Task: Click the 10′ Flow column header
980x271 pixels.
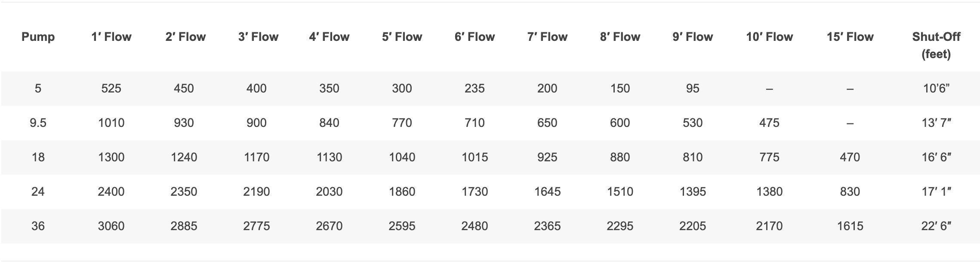Action: (769, 37)
